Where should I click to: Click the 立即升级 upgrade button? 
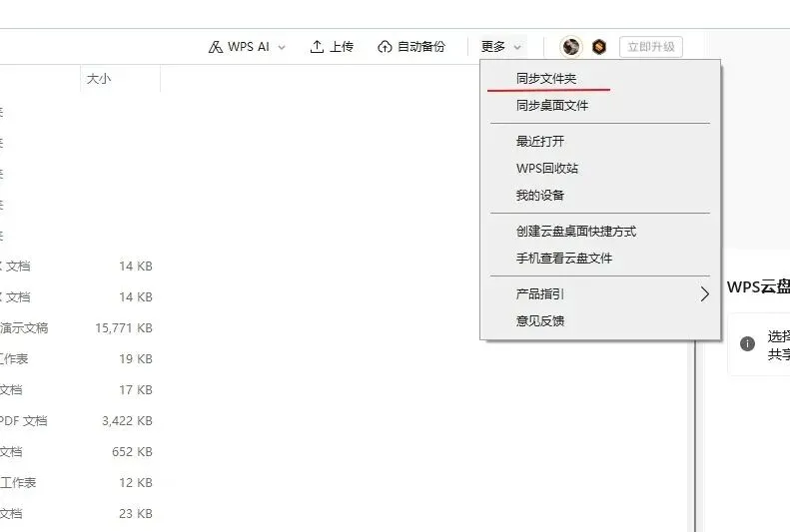(x=651, y=47)
